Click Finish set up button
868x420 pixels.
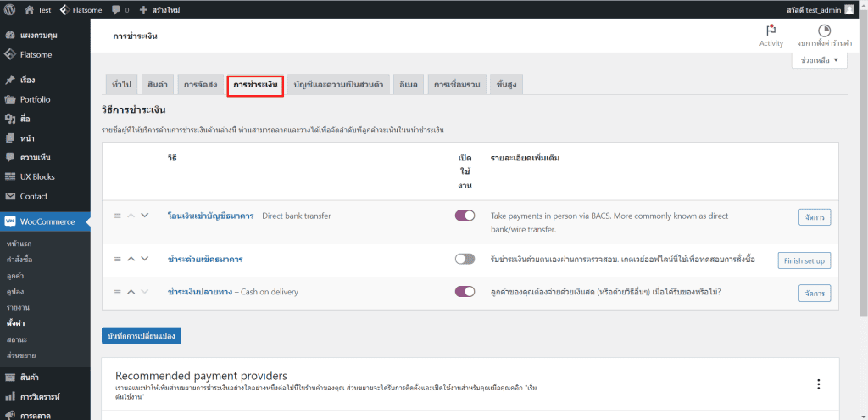(x=804, y=260)
